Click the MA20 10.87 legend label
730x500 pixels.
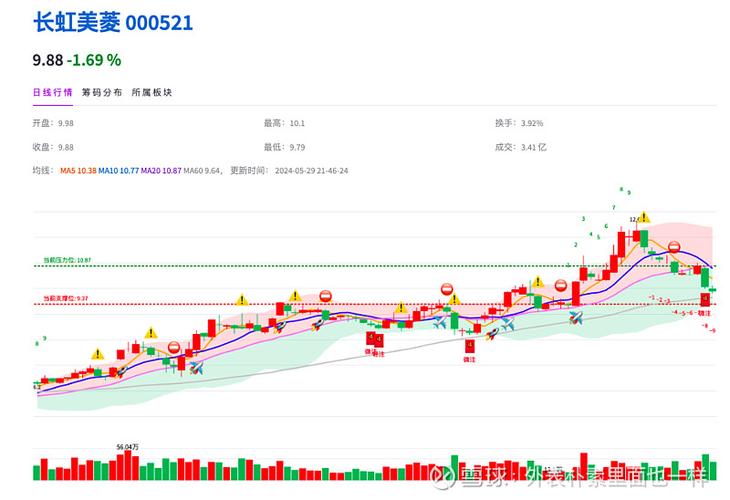coord(161,171)
